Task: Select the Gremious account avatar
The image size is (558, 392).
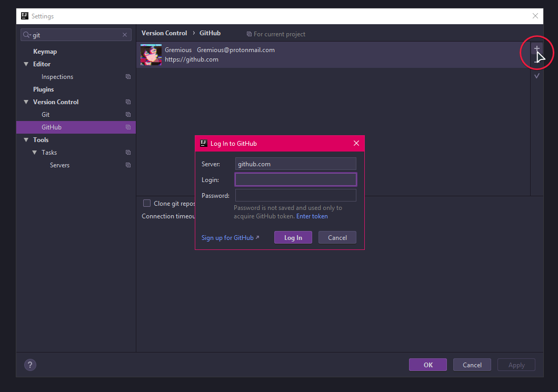Action: tap(151, 55)
